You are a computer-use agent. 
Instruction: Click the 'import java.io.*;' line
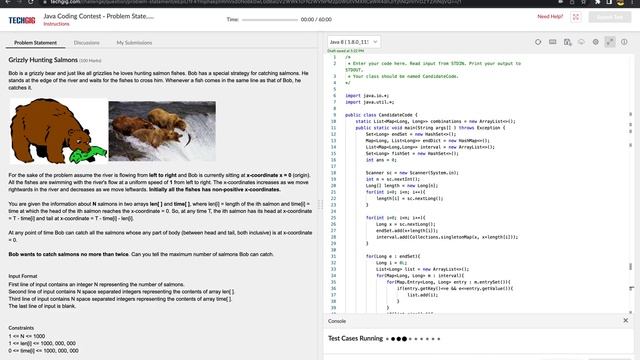point(367,96)
